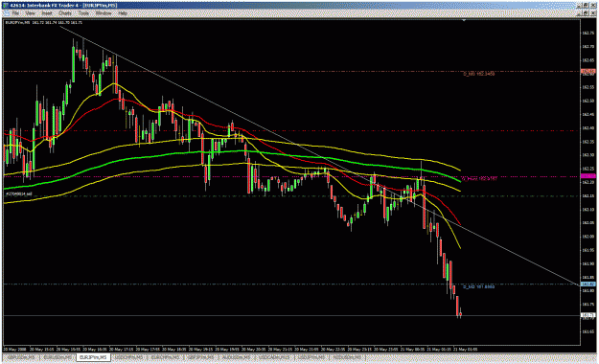Click the EURJPYm,M5 quote text in chart corner
The height and width of the screenshot is (364, 599).
pyautogui.click(x=43, y=23)
